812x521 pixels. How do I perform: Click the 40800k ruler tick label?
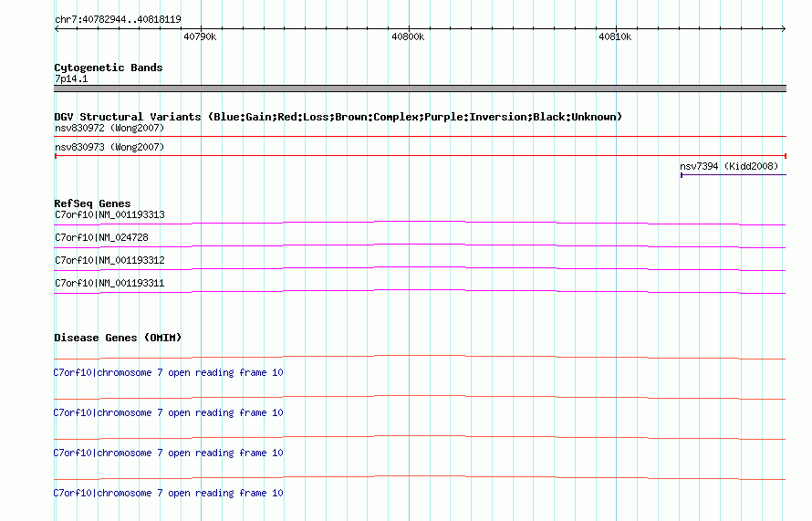408,36
